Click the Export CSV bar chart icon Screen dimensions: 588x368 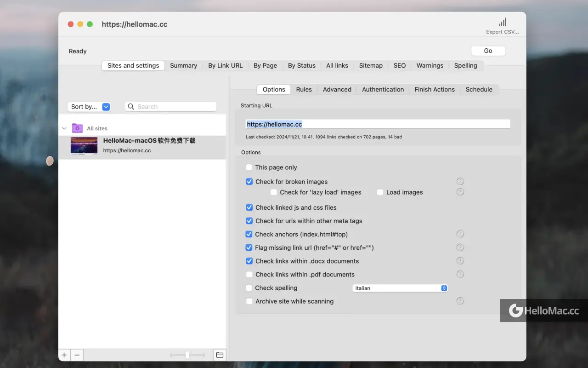503,22
